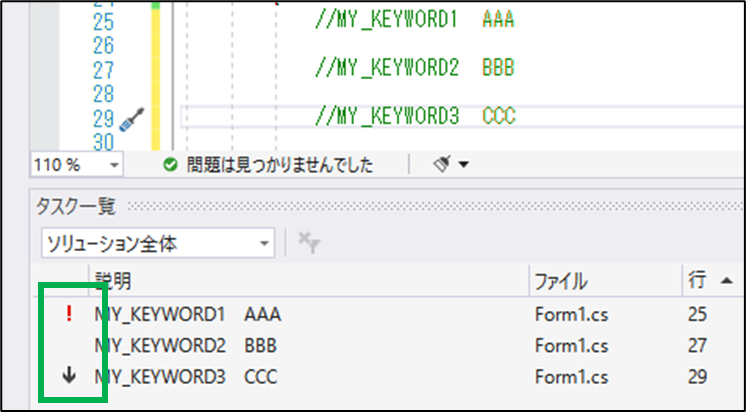
Task: Click the down-arrow low-priority icon for MY_KEYWORD3
Action: (69, 376)
